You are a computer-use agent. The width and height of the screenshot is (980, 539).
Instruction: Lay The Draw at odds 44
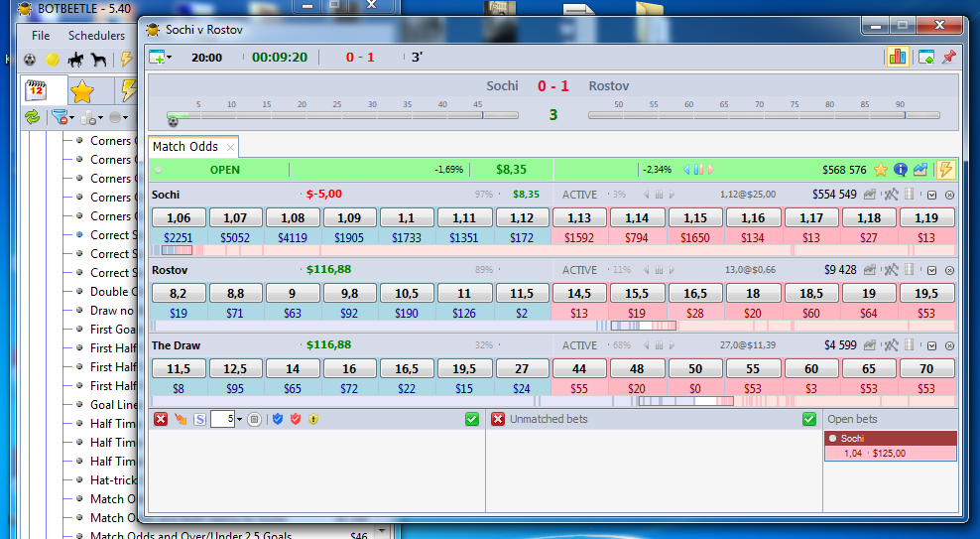point(579,369)
